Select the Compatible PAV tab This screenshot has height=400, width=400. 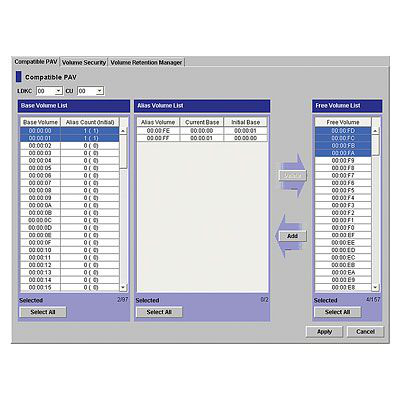36,62
